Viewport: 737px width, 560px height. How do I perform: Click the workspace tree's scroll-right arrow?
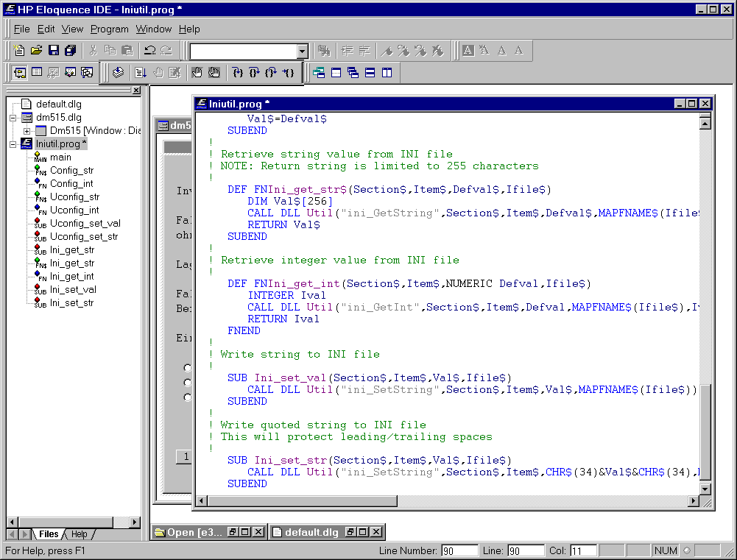pos(135,522)
